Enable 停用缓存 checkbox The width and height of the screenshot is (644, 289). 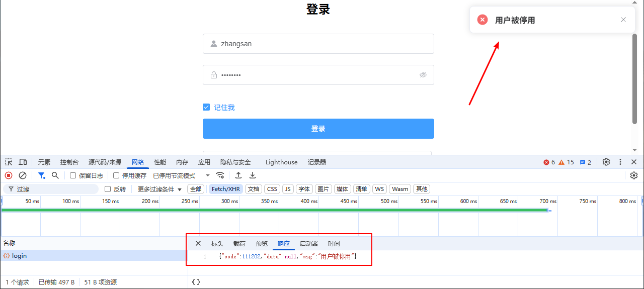116,175
